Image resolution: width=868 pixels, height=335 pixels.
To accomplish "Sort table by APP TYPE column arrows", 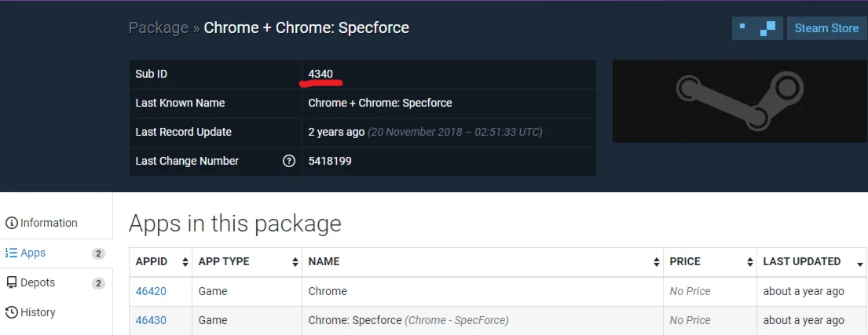I will (295, 262).
